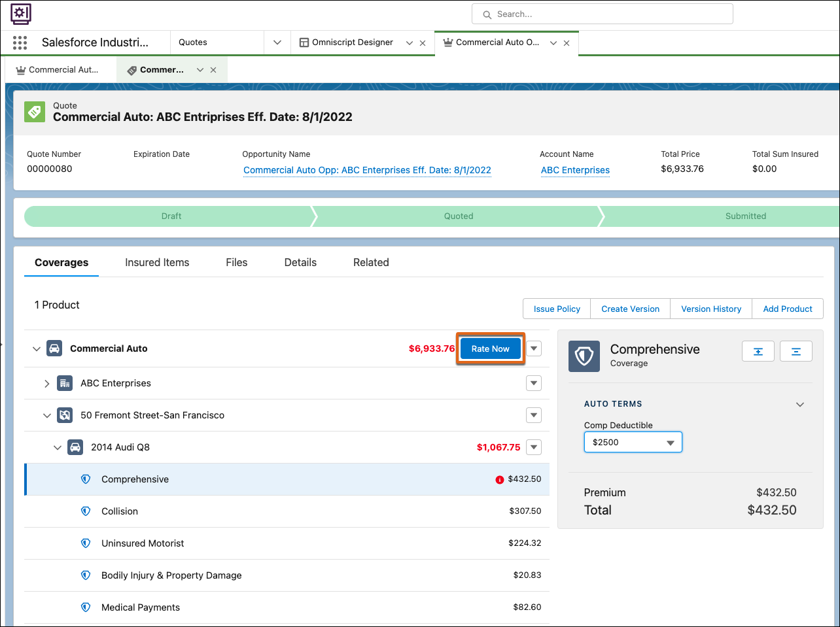840x627 pixels.
Task: Select the Quoted stage in the path
Action: pyautogui.click(x=459, y=216)
